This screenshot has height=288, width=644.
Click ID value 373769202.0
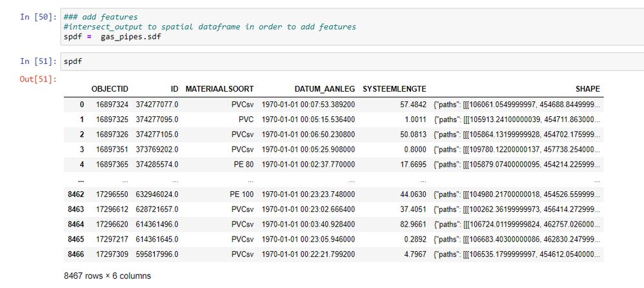[x=157, y=150]
